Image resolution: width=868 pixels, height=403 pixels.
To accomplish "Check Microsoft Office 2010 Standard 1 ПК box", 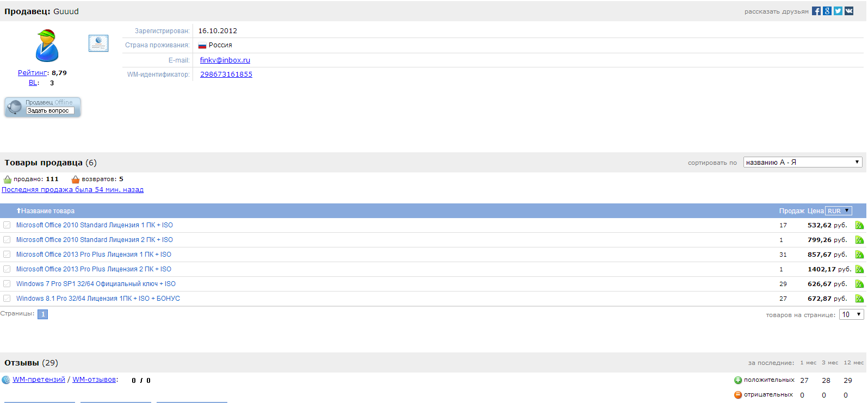I will pos(7,225).
